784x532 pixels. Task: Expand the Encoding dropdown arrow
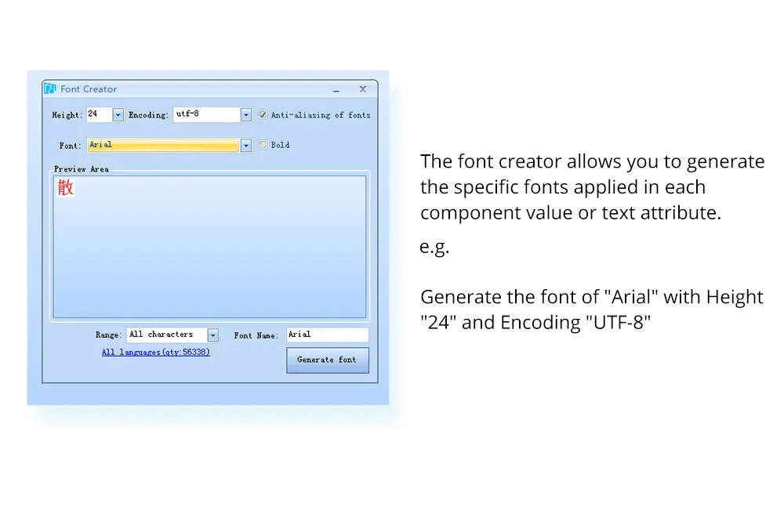tap(246, 115)
